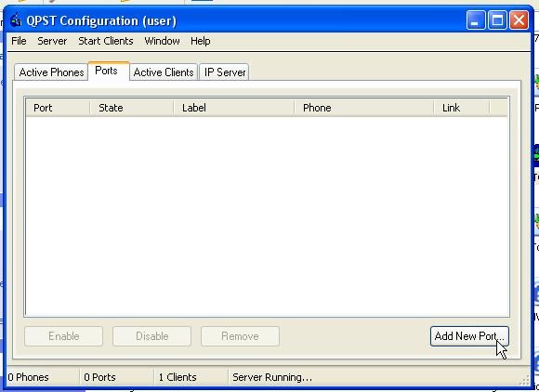Click the greyed-out Enable button

[x=63, y=336]
